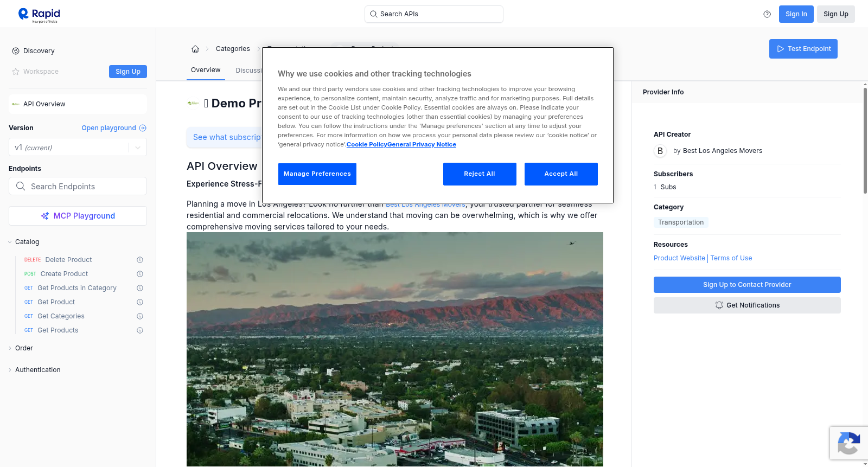Click the Search Endpoints magnifier icon

[21, 186]
